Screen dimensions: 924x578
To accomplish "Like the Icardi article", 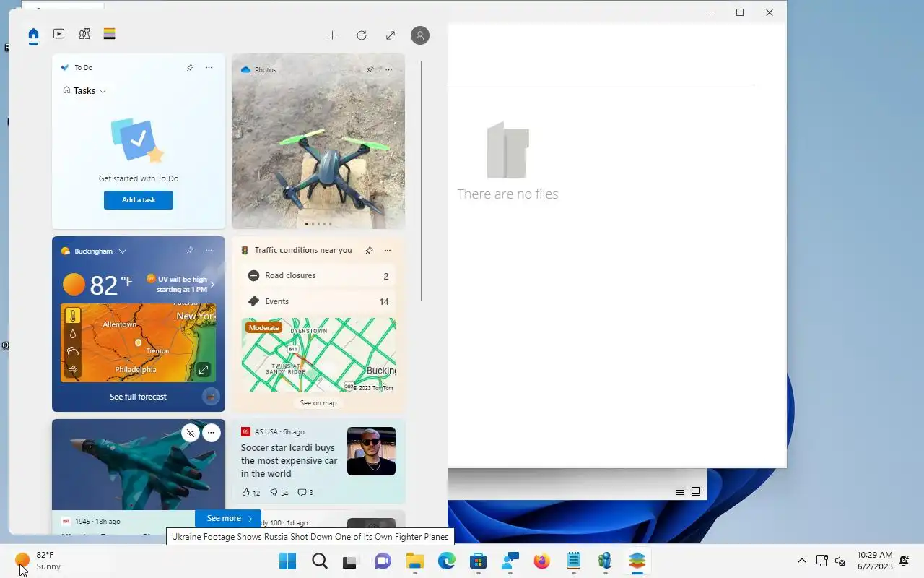I will click(x=250, y=493).
